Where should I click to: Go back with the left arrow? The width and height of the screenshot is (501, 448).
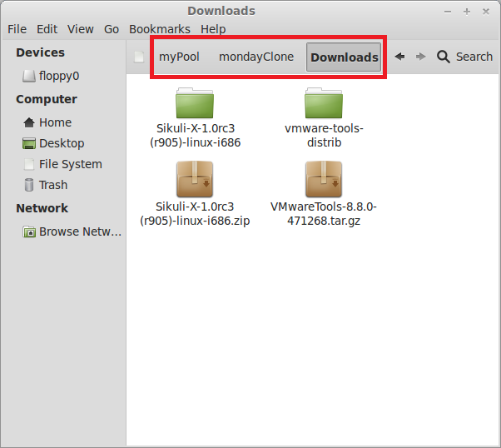point(399,57)
